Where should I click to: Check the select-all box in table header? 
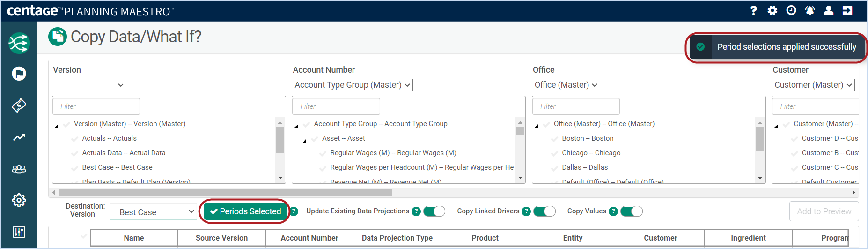(84, 236)
